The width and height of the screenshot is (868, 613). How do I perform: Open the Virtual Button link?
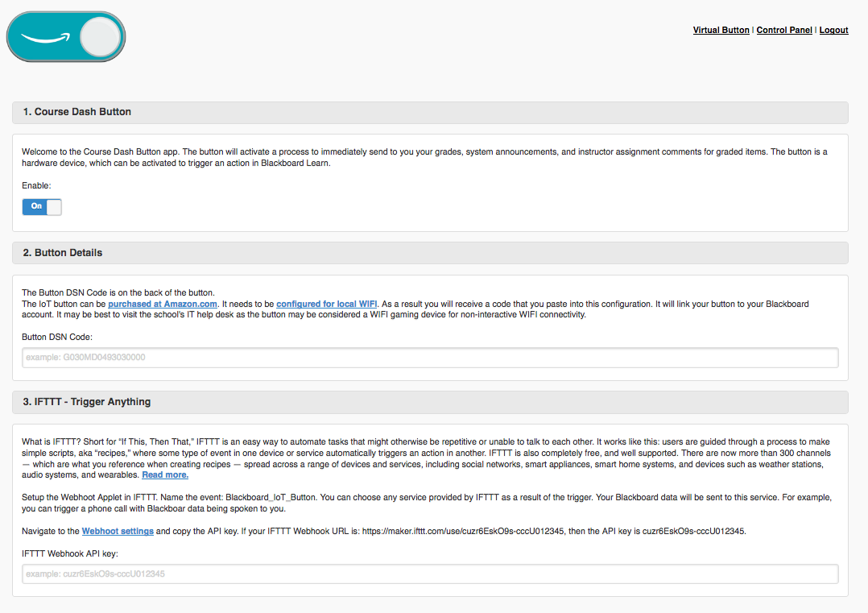pos(721,30)
